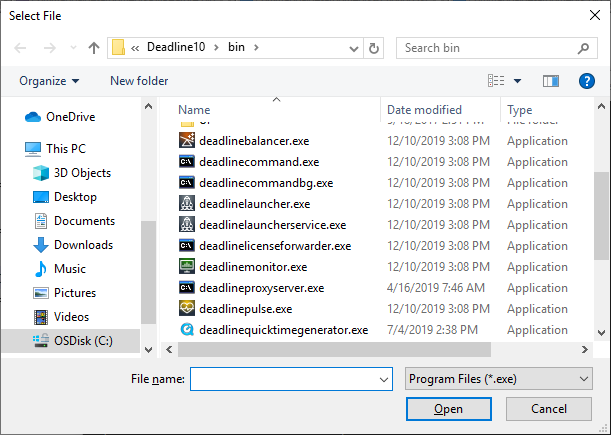The width and height of the screenshot is (611, 435).
Task: Select the deadlinepulse.exe file name
Action: 246,309
